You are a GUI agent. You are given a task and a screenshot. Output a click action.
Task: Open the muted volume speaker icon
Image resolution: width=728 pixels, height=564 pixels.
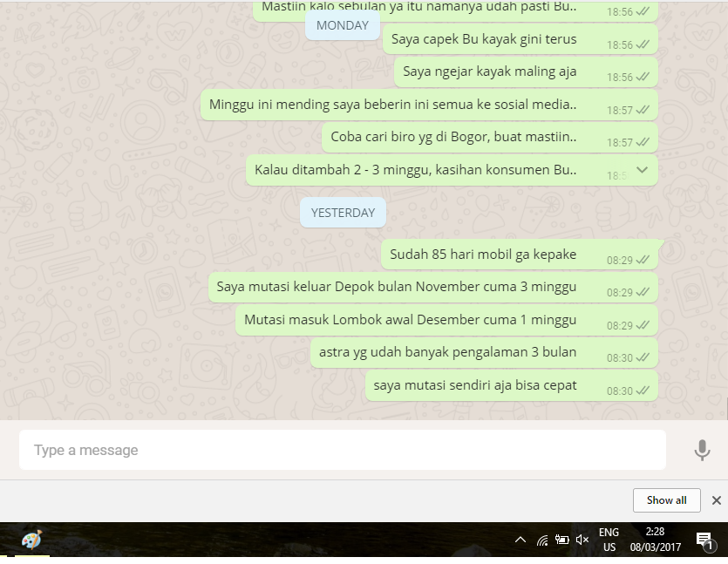[x=582, y=540]
